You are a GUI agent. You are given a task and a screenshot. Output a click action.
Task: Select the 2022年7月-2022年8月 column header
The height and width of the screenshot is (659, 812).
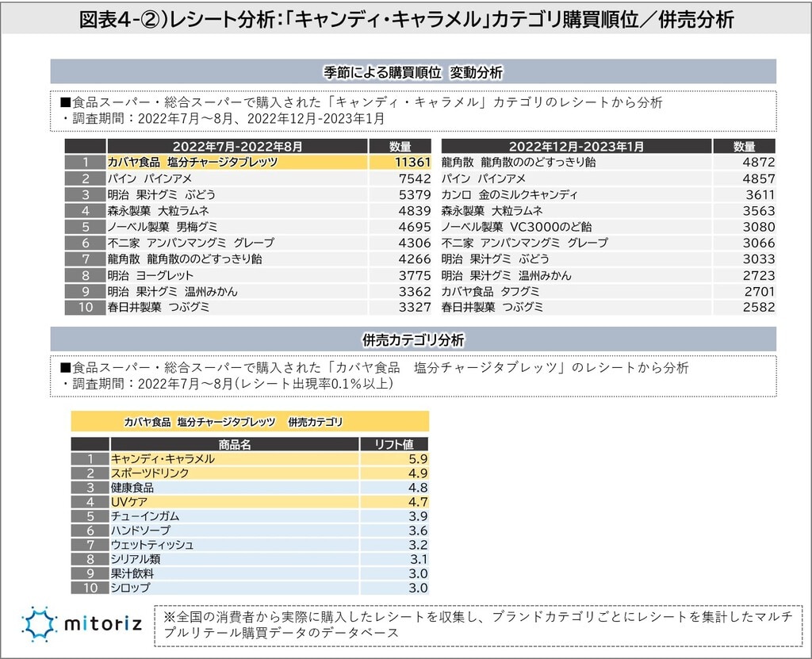(x=237, y=146)
